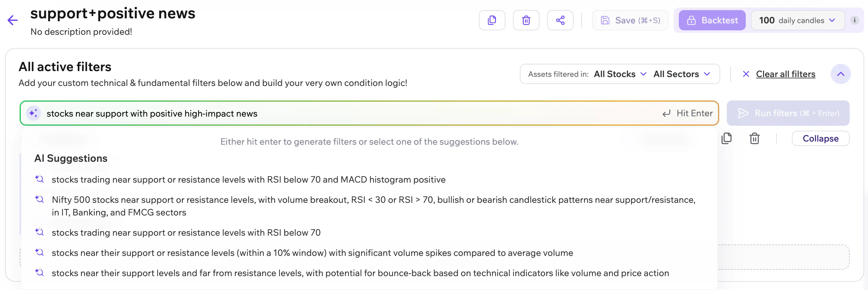Viewport: 868px width, 290px height.
Task: Click the Clear all filters link
Action: coord(786,74)
